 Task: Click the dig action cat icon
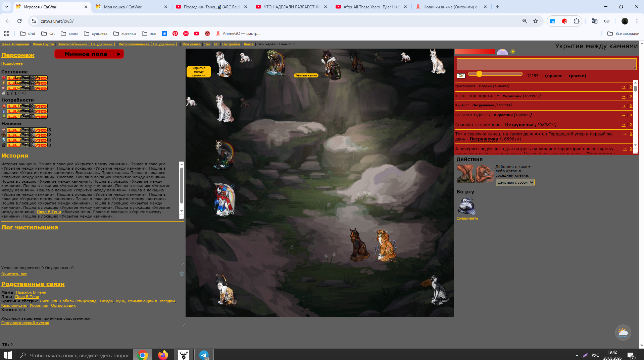[466, 173]
